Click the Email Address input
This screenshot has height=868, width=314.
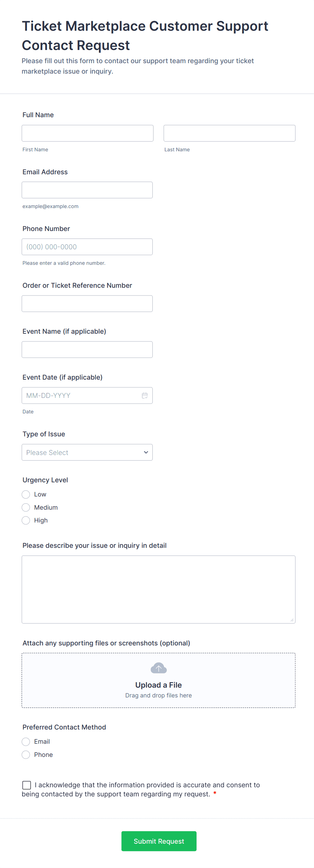[87, 190]
